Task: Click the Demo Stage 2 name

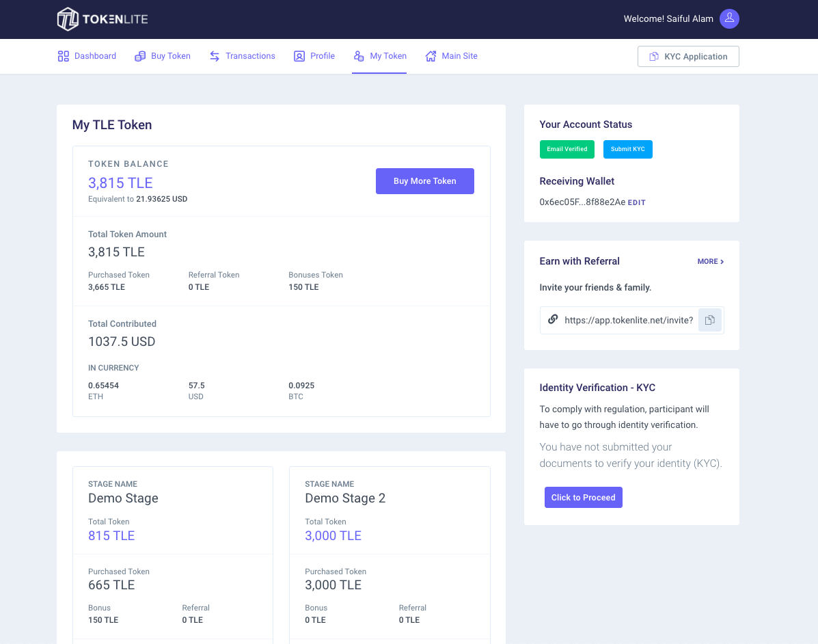Action: click(x=345, y=498)
